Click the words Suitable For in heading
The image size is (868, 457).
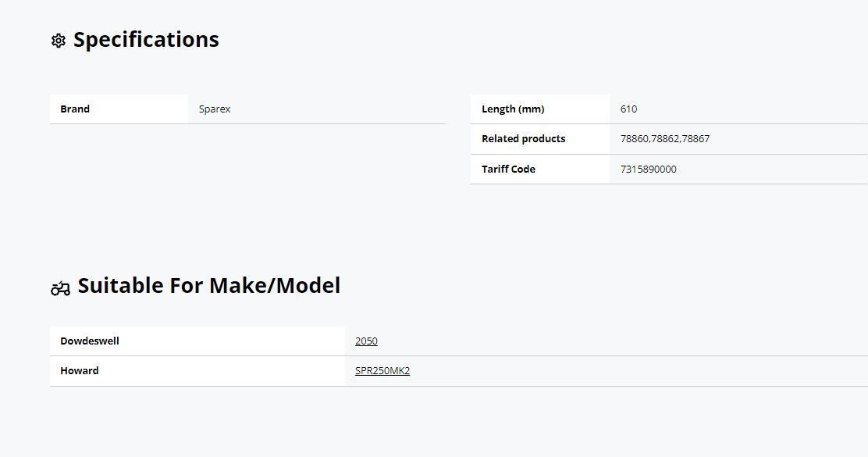click(x=141, y=286)
